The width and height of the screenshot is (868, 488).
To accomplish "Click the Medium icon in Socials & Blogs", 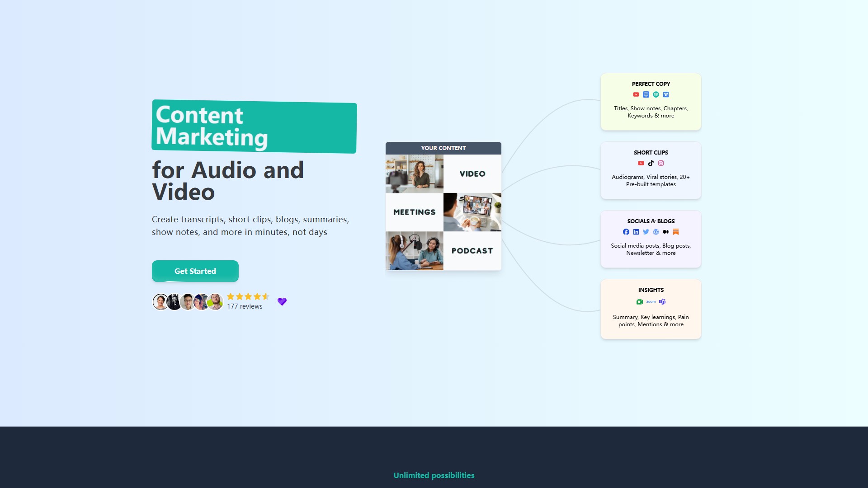I will (666, 232).
